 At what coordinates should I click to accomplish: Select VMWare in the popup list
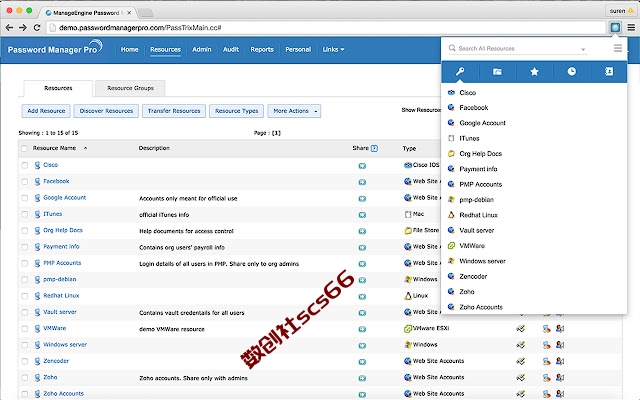click(x=472, y=246)
